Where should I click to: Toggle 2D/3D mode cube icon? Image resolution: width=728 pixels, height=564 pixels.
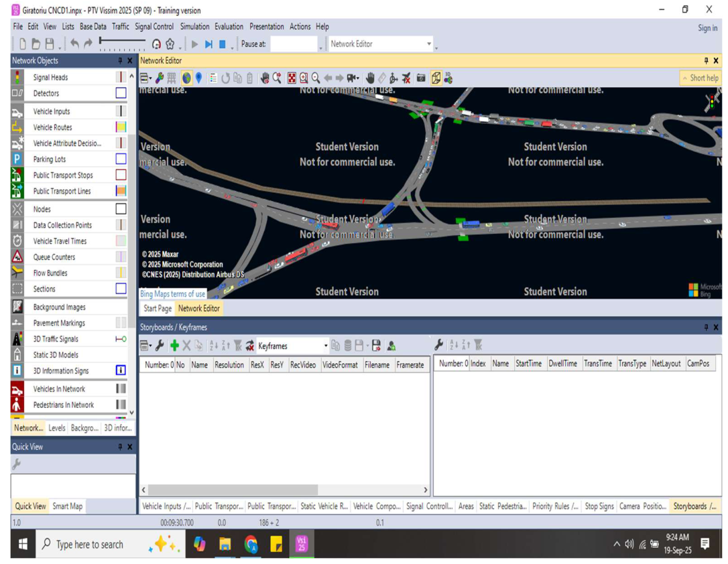click(436, 78)
